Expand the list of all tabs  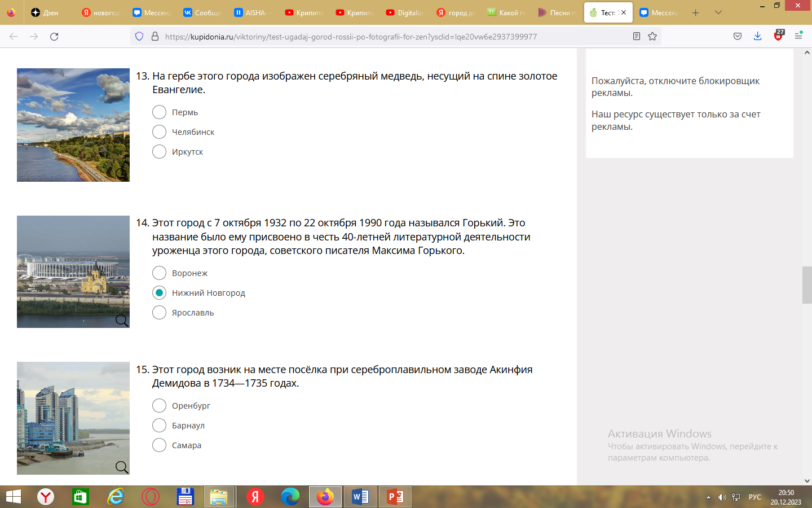(x=718, y=12)
